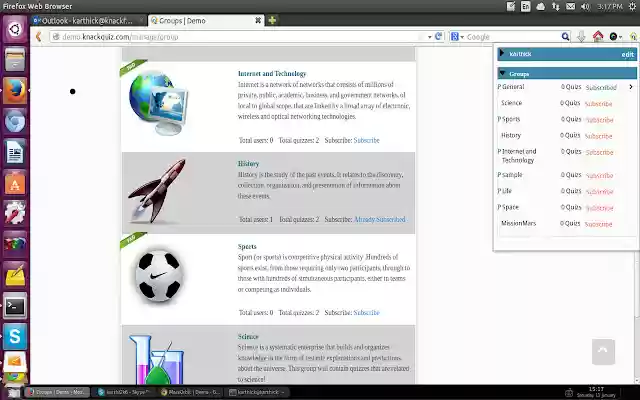Open the dark round addon icon in toolbar

pos(613,37)
